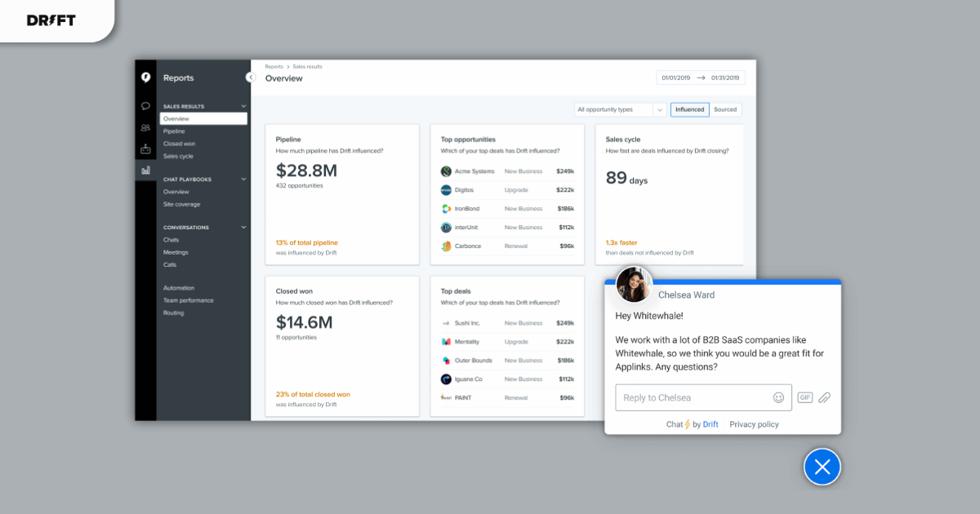Screen dimensions: 980x514
Task: Open the Drift link in chat footer
Action: point(710,424)
